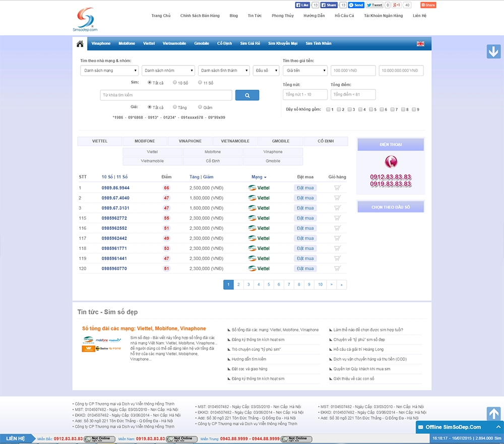Select the '10 Số' sim radio button

click(x=175, y=83)
